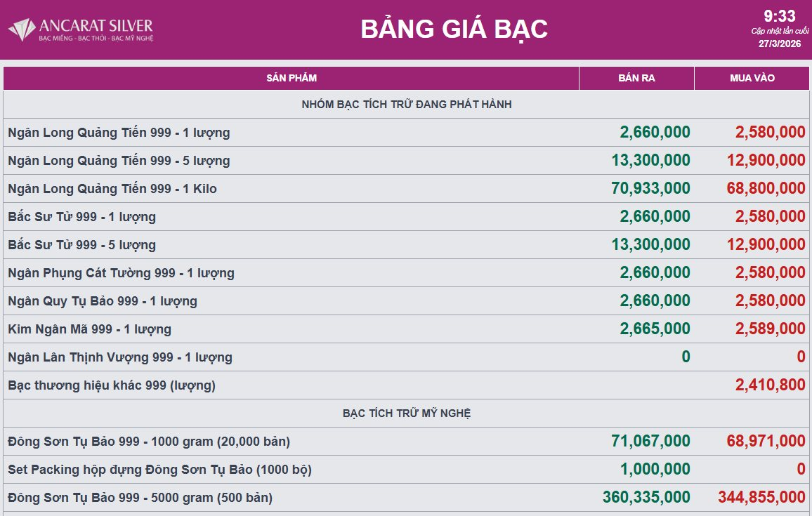The width and height of the screenshot is (812, 516).
Task: Click the Đông Sơn Tụ Bảo 999 - 5000 gram row
Action: 140,498
